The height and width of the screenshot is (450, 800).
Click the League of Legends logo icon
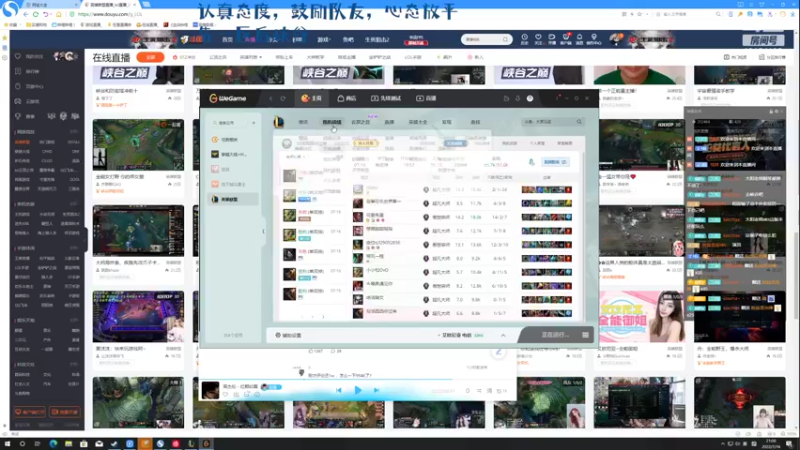[x=279, y=122]
